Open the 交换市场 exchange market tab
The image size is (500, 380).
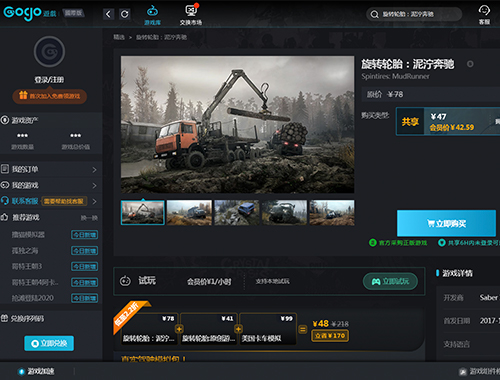(x=191, y=15)
